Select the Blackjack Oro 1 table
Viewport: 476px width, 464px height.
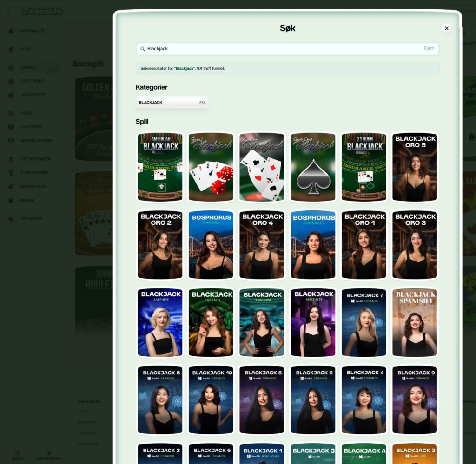pos(364,245)
